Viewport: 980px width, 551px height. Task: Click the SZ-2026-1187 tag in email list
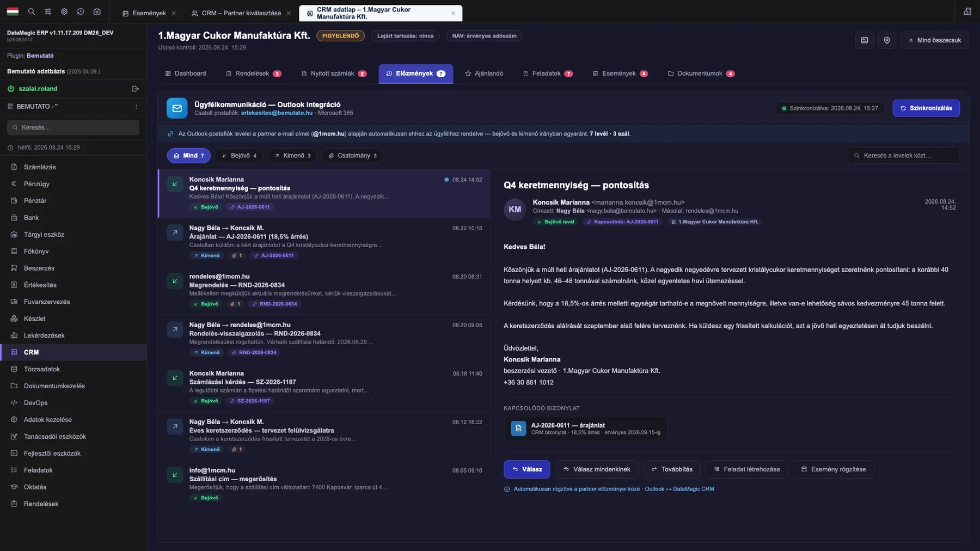[250, 401]
